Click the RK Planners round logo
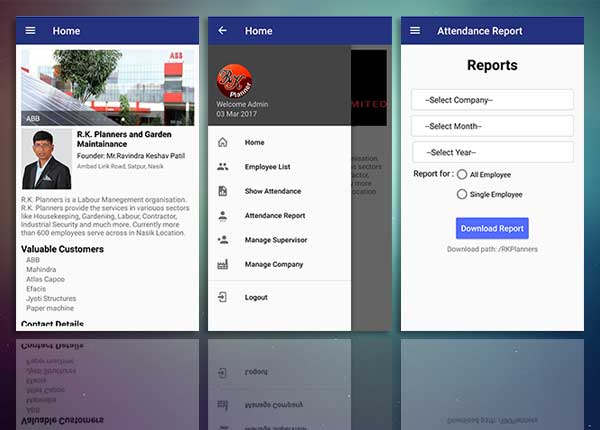 [234, 80]
